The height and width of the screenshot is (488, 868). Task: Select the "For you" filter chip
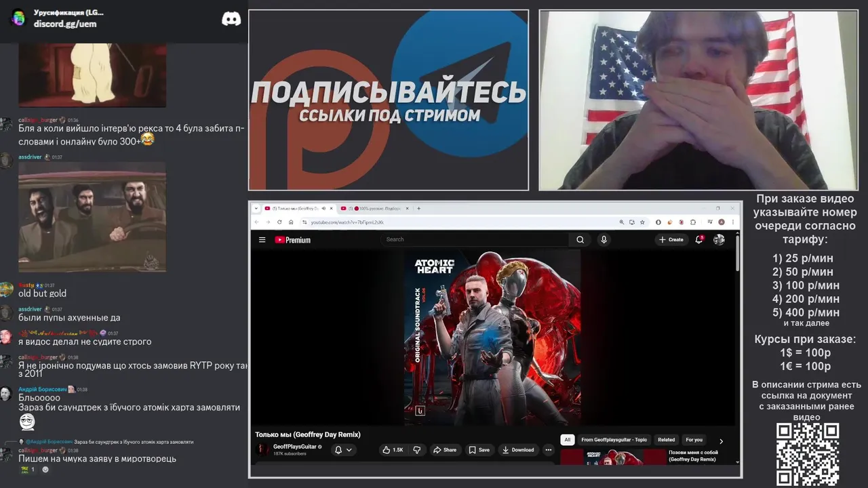tap(694, 440)
